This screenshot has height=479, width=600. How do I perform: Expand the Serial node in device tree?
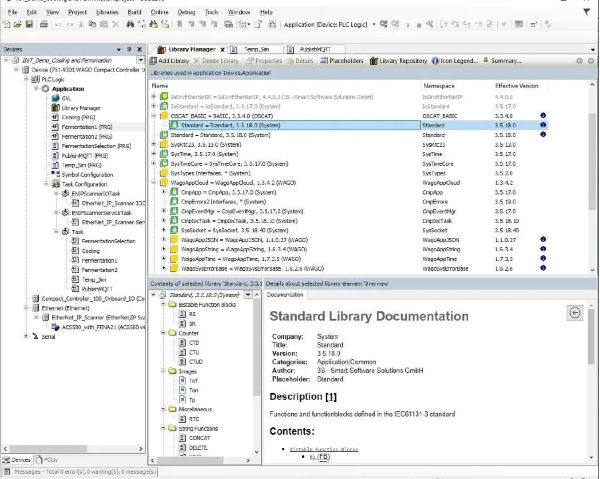coord(26,336)
